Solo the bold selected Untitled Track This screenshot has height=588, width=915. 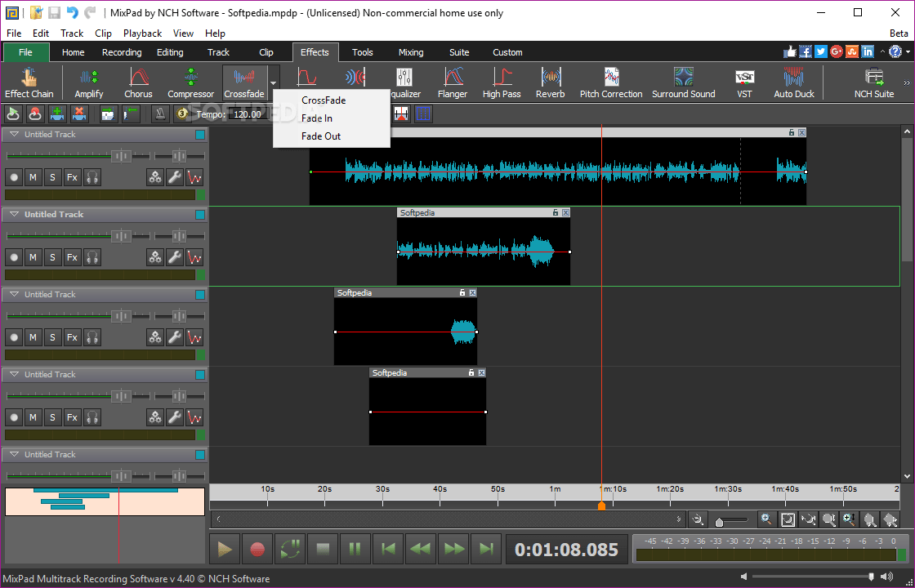[52, 256]
